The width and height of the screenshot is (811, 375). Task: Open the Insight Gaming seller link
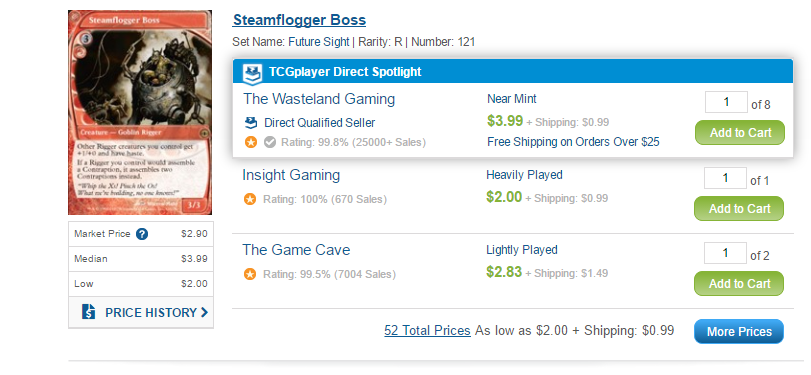(x=291, y=175)
